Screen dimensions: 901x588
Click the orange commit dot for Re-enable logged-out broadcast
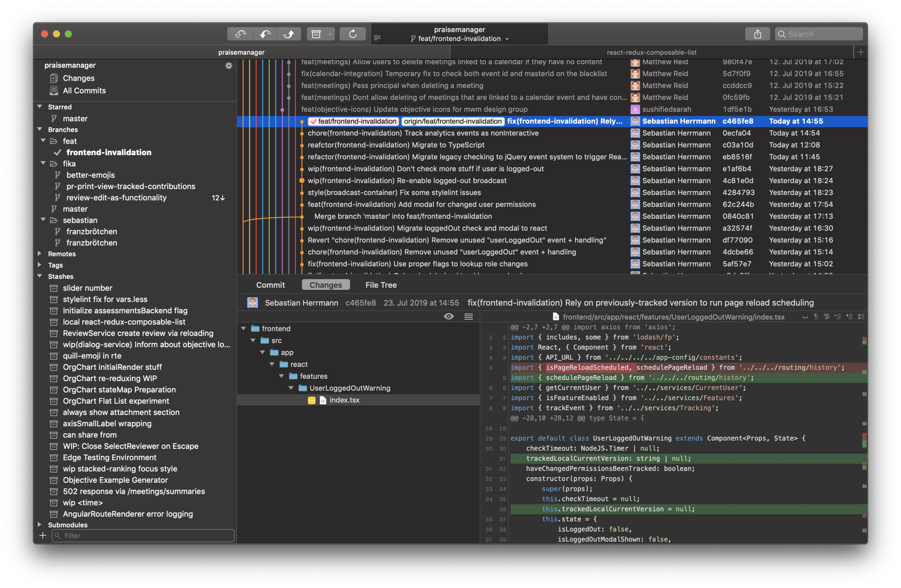301,180
